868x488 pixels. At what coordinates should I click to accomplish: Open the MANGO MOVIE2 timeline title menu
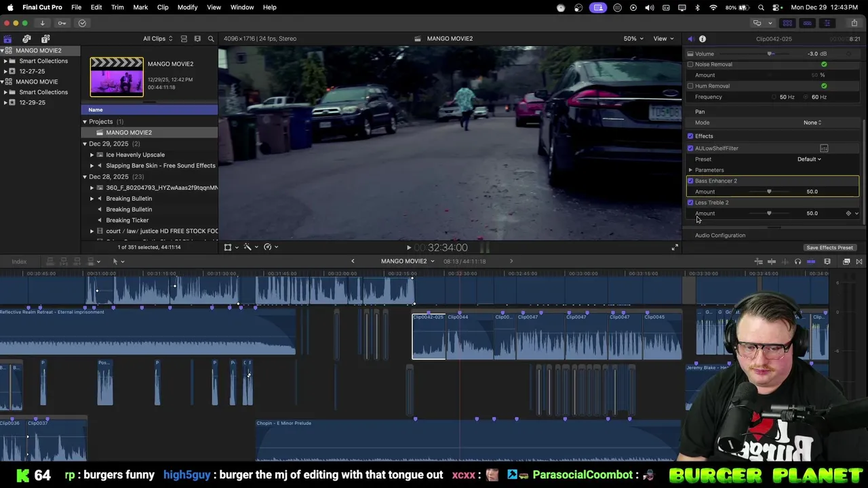click(408, 262)
